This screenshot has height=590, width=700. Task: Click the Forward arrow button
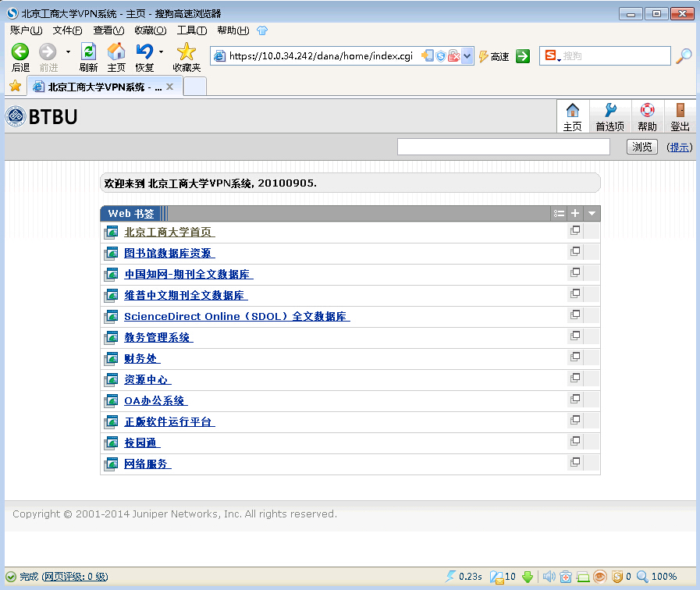click(x=48, y=52)
